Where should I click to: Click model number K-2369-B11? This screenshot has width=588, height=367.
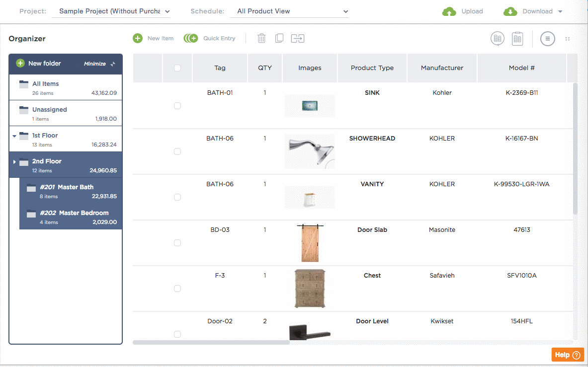click(521, 93)
